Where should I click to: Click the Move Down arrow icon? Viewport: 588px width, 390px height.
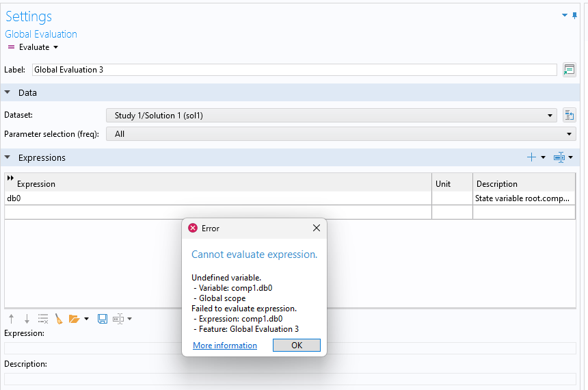point(27,319)
